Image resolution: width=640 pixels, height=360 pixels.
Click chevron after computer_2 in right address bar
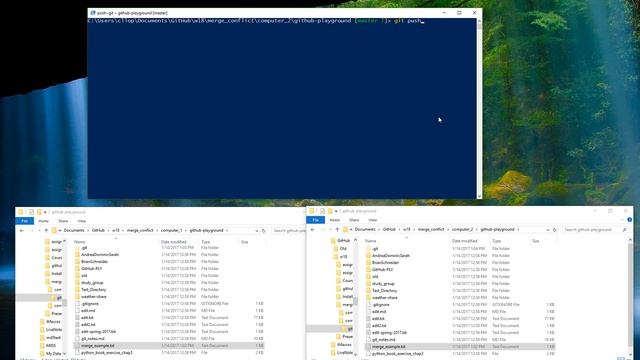477,230
